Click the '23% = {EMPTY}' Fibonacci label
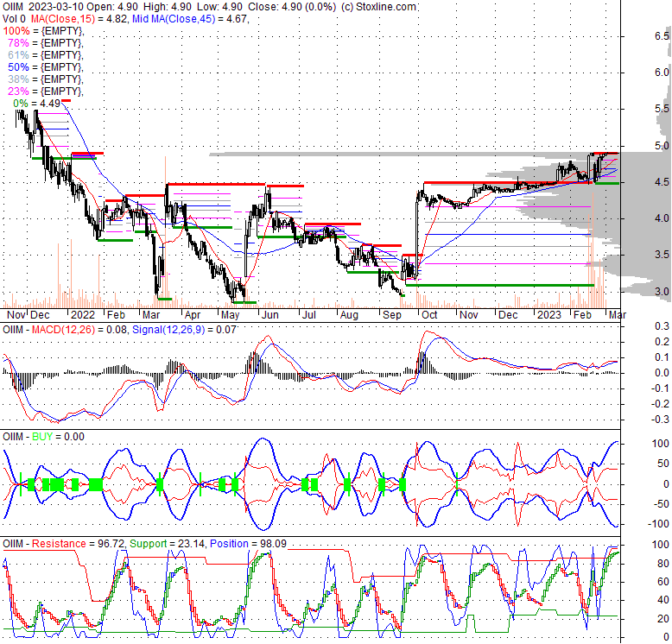Viewport: 672px width, 644px height. tap(46, 91)
